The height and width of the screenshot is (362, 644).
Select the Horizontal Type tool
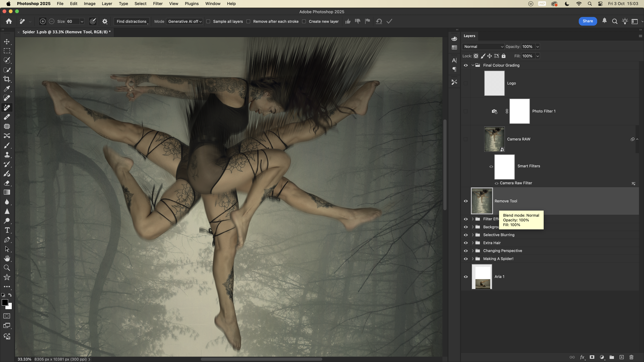point(7,230)
